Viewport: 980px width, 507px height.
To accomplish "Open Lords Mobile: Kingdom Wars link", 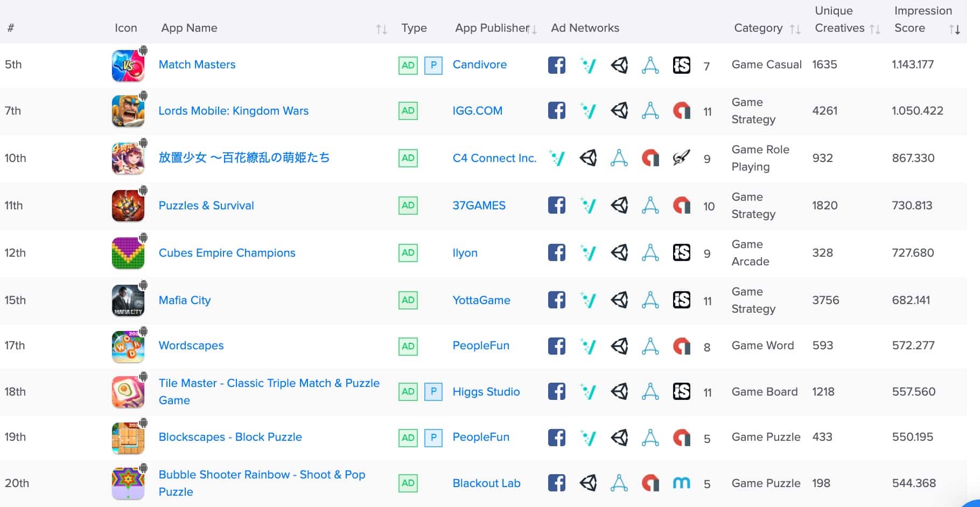I will [234, 111].
